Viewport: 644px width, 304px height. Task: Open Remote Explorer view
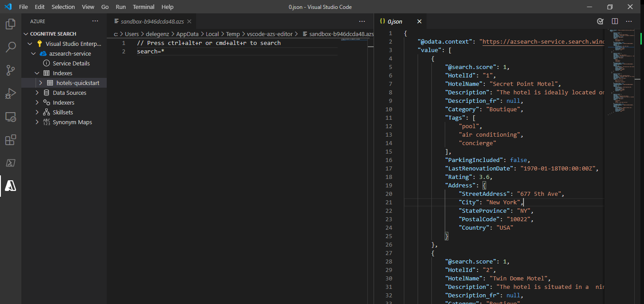tap(10, 117)
